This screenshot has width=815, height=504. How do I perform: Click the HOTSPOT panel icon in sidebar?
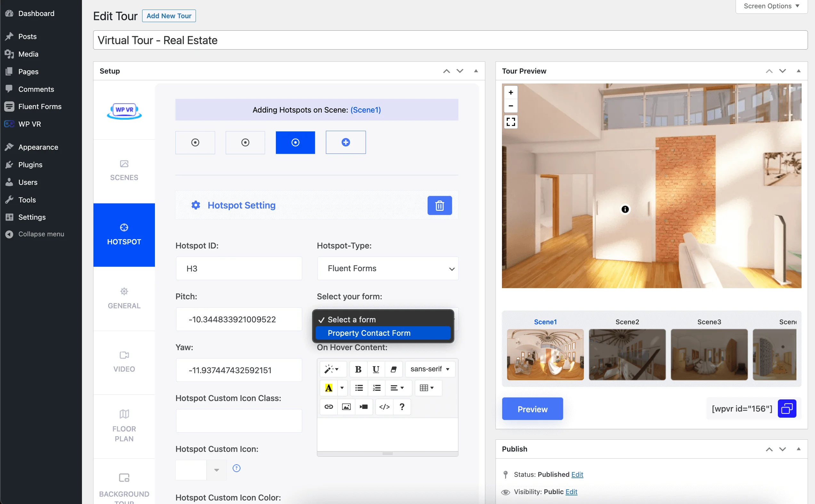(x=124, y=227)
